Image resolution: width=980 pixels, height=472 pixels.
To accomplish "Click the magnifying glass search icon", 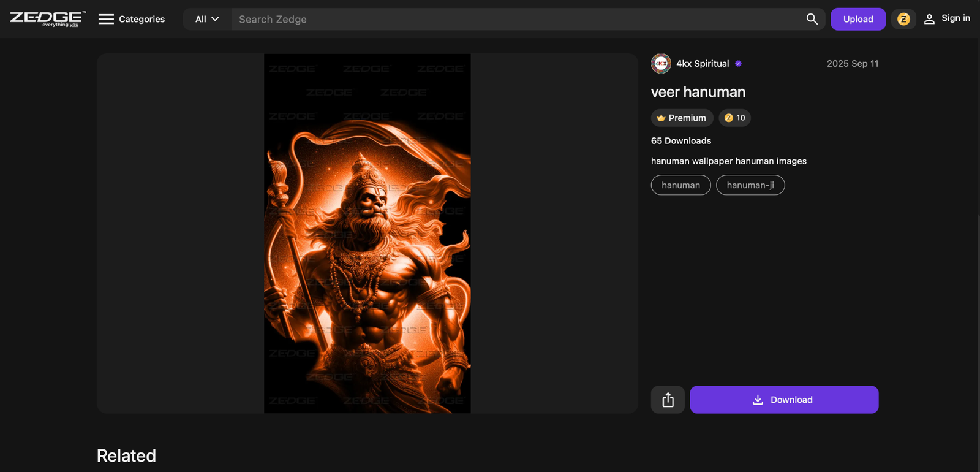I will pyautogui.click(x=812, y=19).
